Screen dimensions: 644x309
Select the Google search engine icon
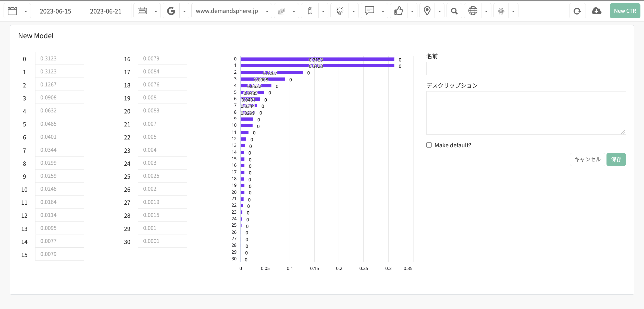[171, 11]
